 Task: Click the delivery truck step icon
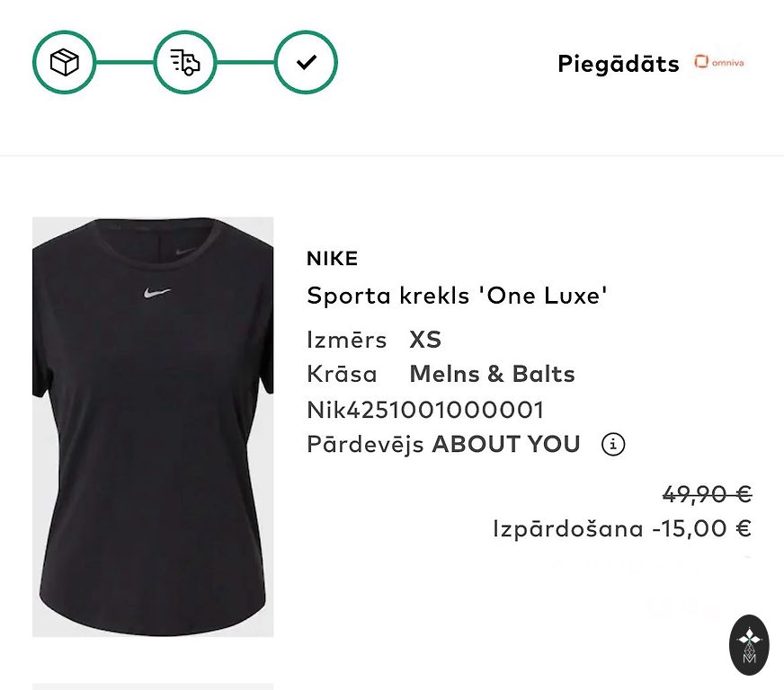pos(184,62)
